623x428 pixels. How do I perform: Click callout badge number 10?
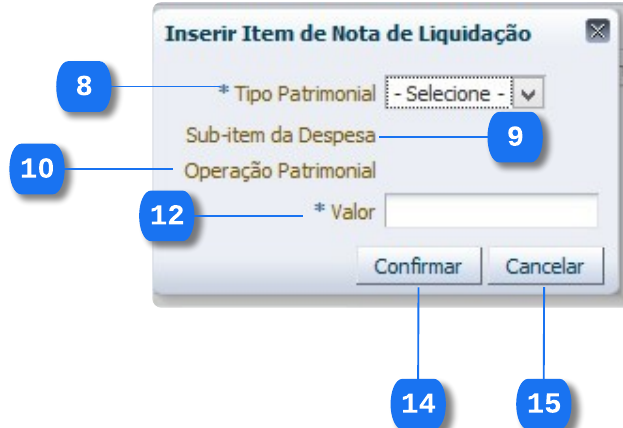37,168
